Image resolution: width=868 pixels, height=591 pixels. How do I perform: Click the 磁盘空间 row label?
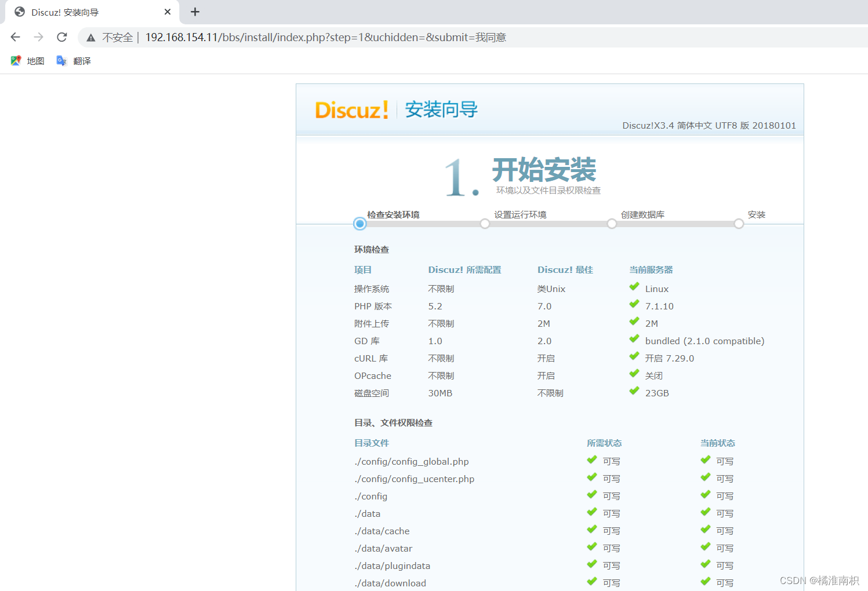click(372, 393)
